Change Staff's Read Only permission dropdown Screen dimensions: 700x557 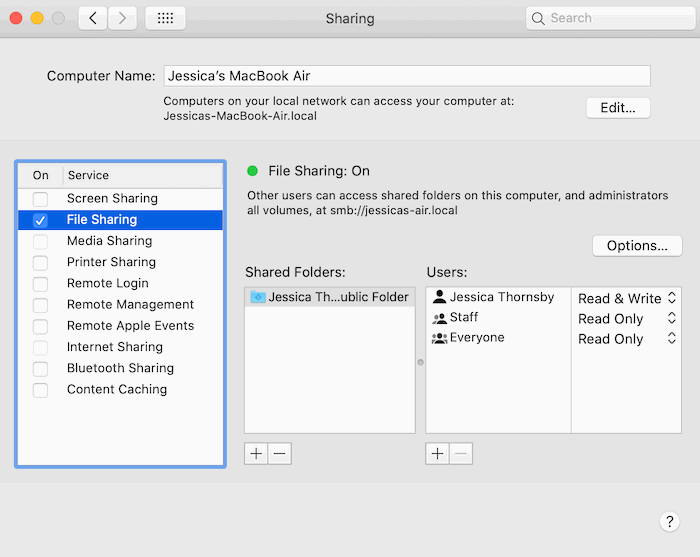(626, 318)
